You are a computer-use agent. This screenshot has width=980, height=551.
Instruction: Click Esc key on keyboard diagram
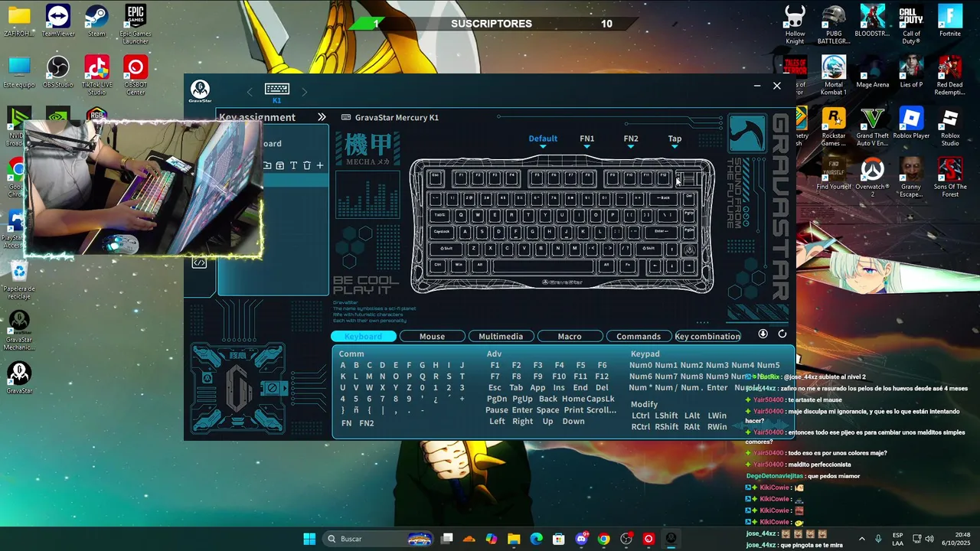(436, 178)
